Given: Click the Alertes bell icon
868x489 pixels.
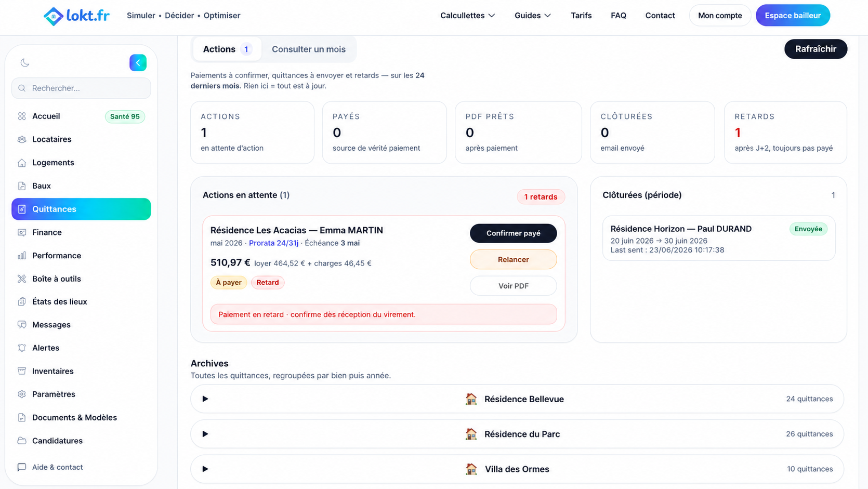Looking at the screenshot, I should pos(22,348).
